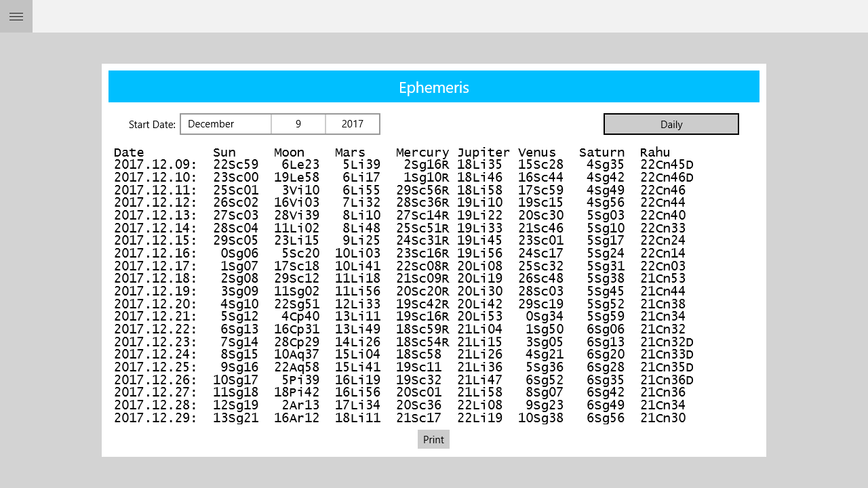The image size is (868, 488).
Task: Click Moon value 22Sg51
Action: tap(297, 304)
